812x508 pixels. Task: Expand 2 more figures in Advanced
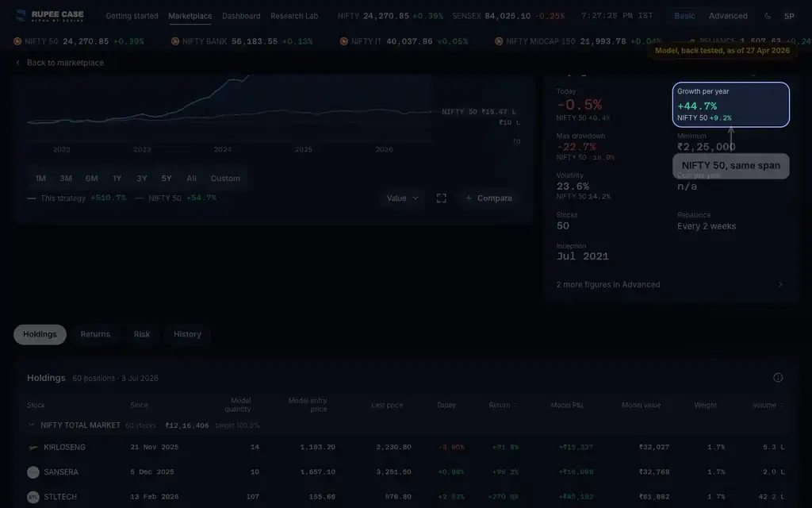669,285
